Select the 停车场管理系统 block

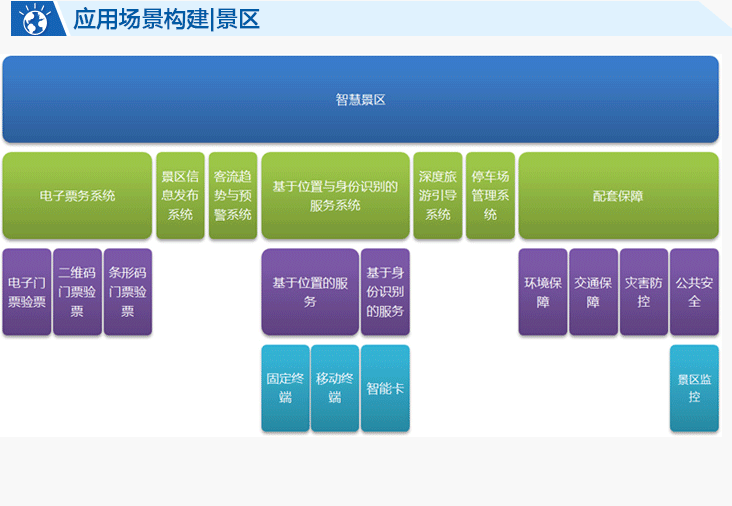[x=490, y=196]
